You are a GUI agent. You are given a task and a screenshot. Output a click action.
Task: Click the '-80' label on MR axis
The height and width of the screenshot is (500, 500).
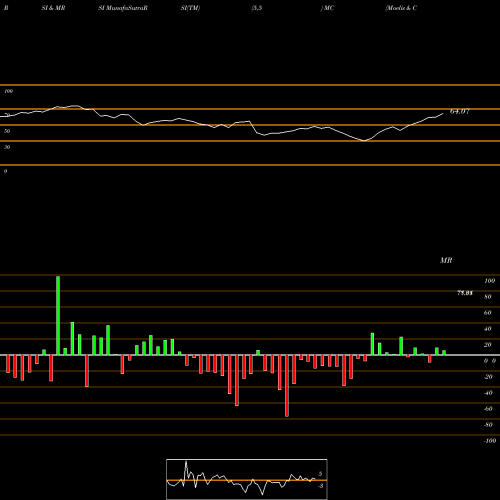pyautogui.click(x=488, y=425)
